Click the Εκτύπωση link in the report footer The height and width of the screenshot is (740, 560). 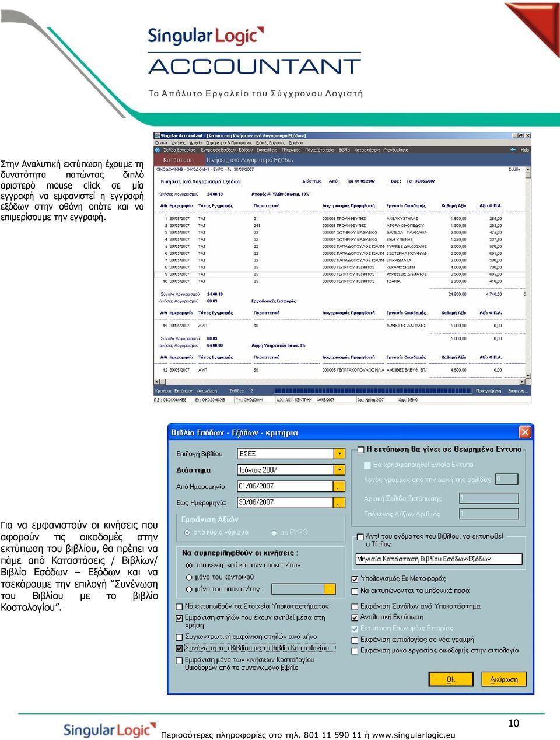point(183,391)
